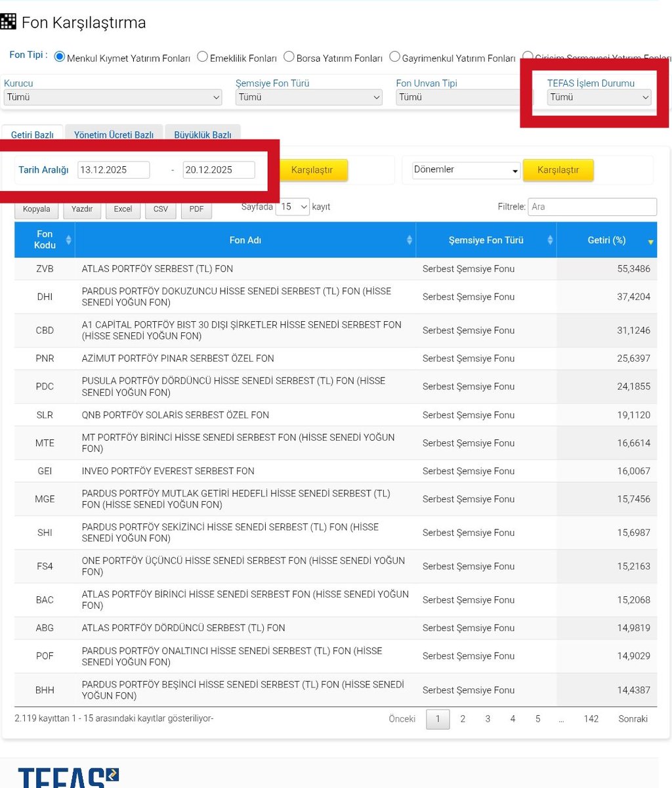
Task: Sort by Fon Adı column arrows
Action: [409, 240]
